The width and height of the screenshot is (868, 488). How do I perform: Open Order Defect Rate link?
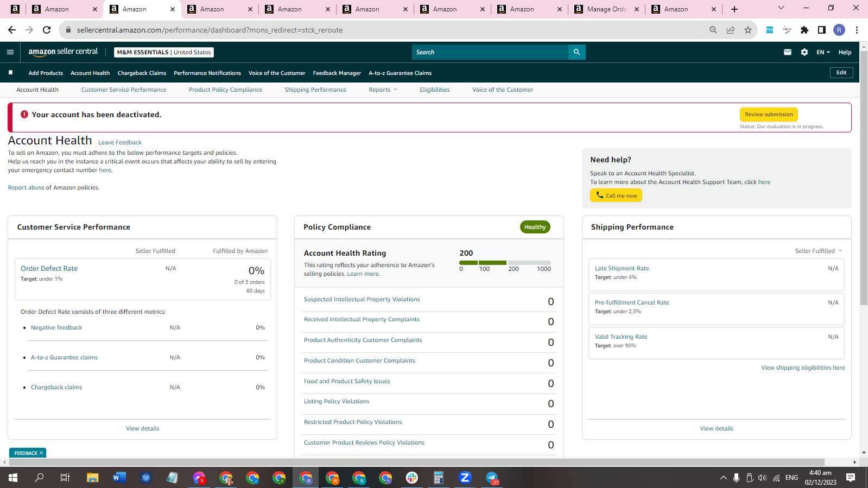(x=49, y=268)
